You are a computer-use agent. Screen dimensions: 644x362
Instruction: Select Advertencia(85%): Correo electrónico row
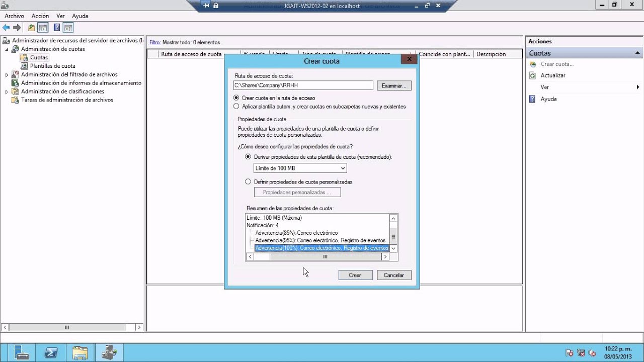pos(296,233)
